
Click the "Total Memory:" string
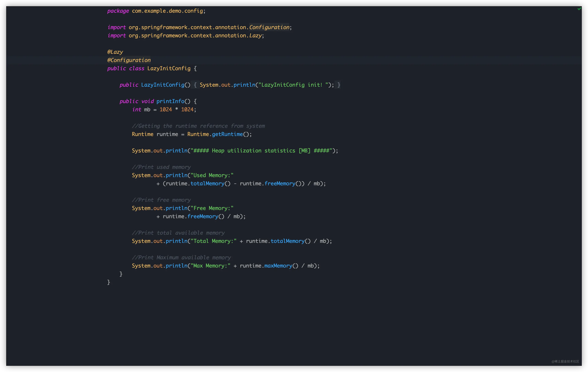coord(213,241)
